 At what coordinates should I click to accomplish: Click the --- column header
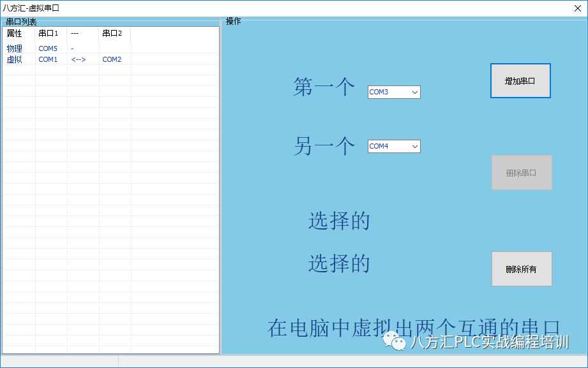click(75, 34)
